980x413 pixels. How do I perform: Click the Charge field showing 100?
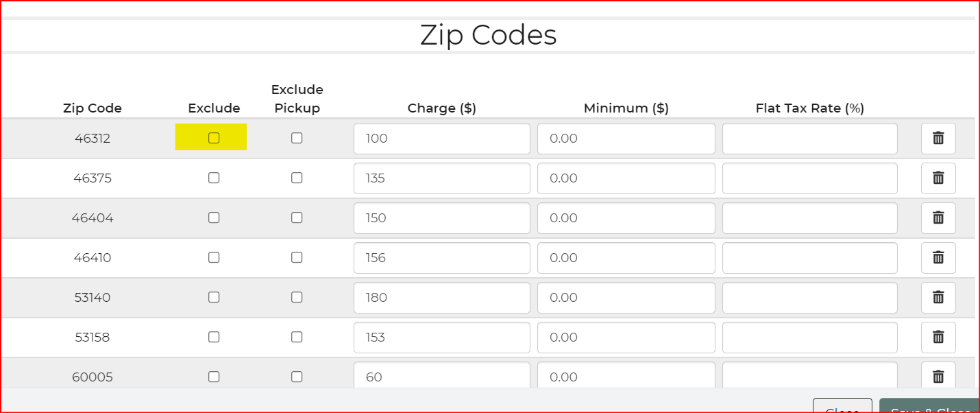pyautogui.click(x=441, y=139)
